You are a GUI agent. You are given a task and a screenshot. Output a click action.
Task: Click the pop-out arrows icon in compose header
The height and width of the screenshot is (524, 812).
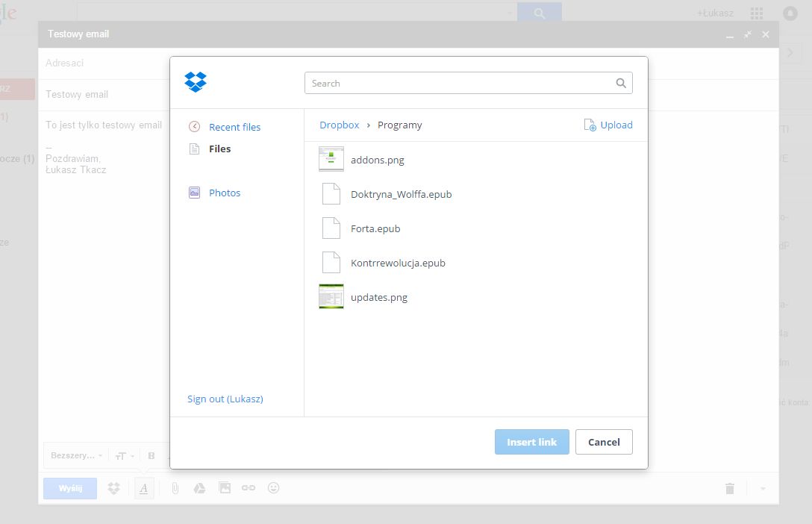point(748,34)
